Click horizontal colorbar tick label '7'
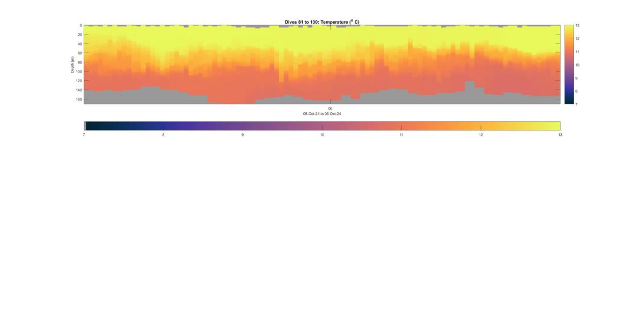 click(84, 135)
